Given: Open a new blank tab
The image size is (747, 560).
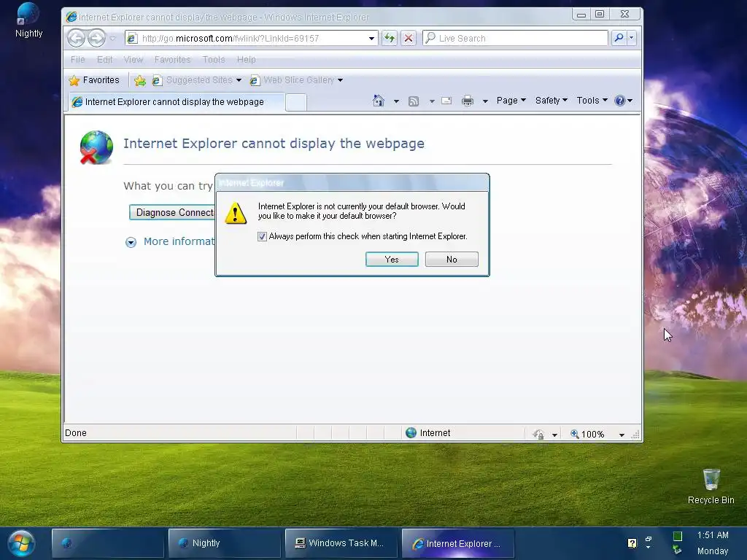Looking at the screenshot, I should pos(296,102).
